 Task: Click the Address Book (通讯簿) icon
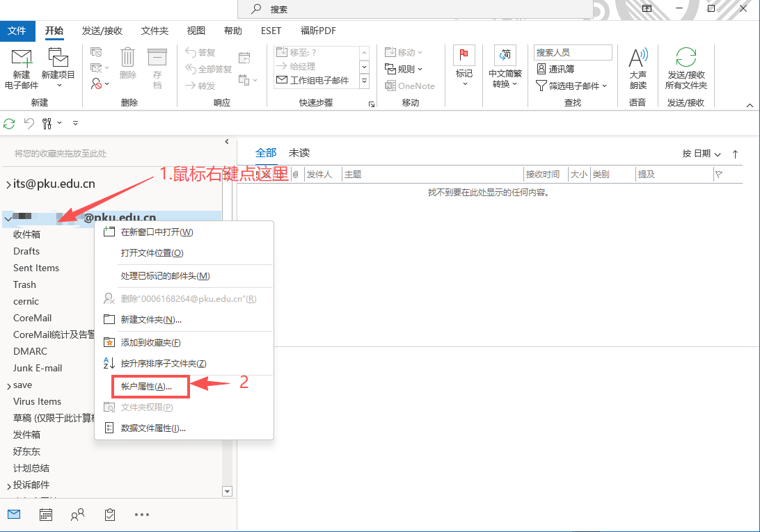click(x=555, y=69)
